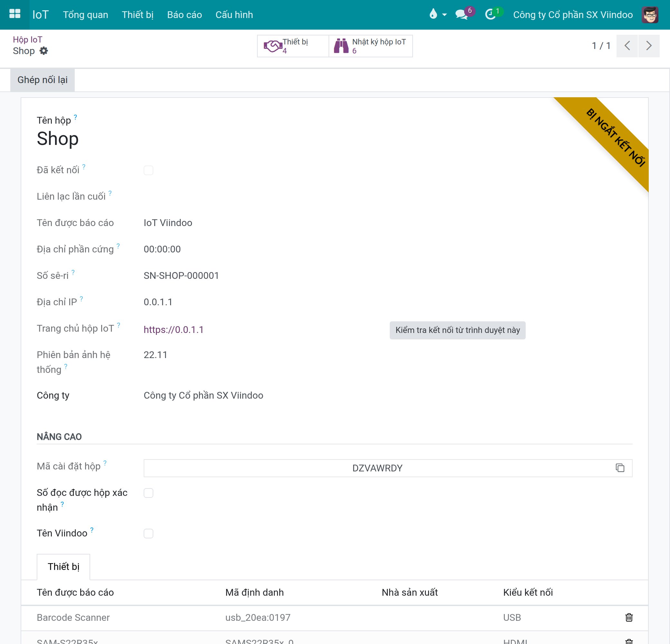Sort by Kiểu kết nối column header
670x644 pixels.
[x=528, y=592]
